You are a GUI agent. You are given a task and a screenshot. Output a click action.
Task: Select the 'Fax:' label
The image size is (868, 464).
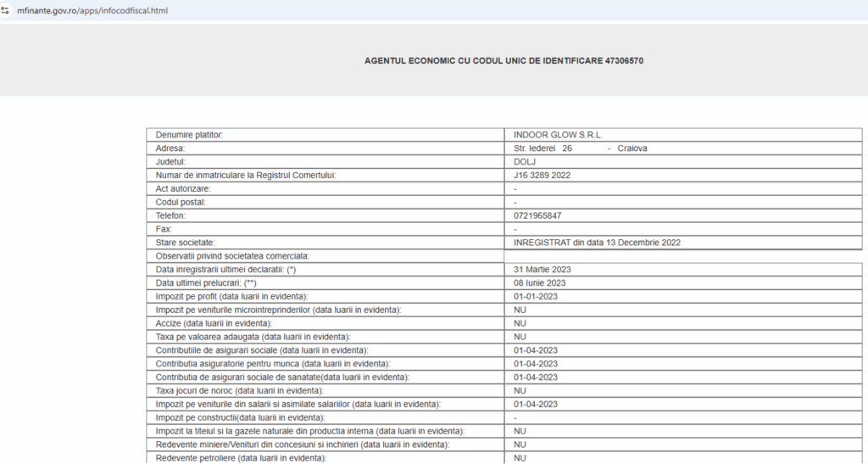point(164,229)
